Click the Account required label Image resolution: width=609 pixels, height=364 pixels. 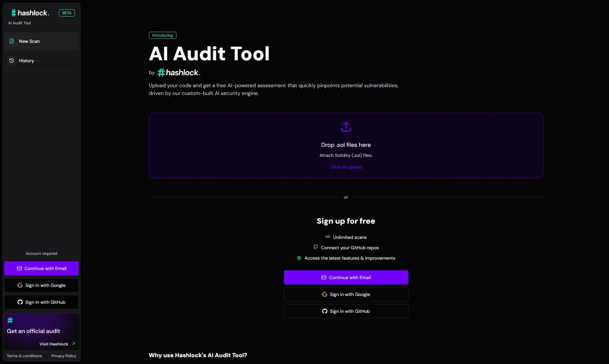click(x=42, y=253)
